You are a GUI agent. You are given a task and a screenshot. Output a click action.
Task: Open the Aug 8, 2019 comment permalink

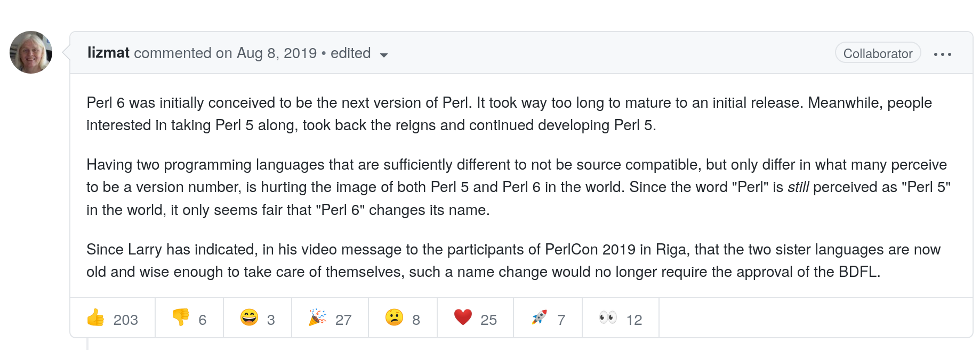click(277, 53)
